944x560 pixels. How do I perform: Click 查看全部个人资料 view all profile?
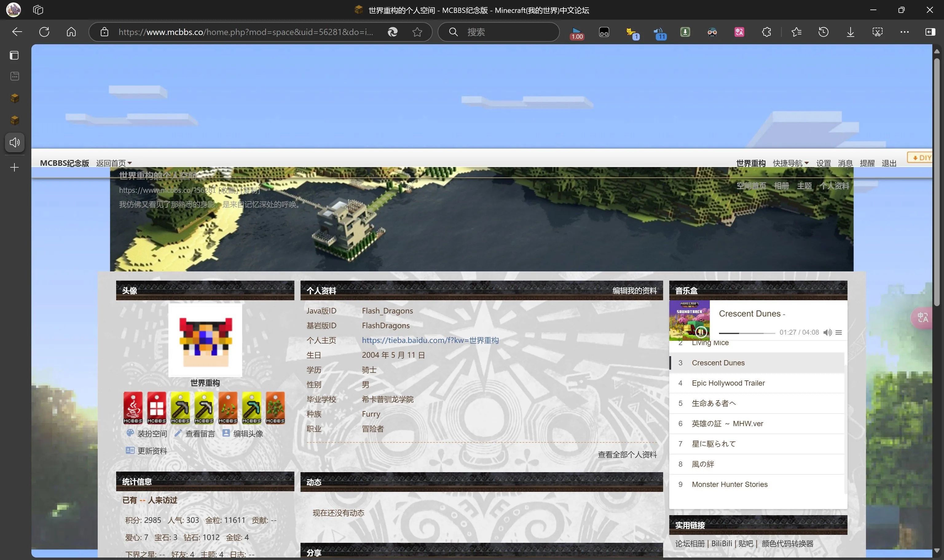pos(627,454)
